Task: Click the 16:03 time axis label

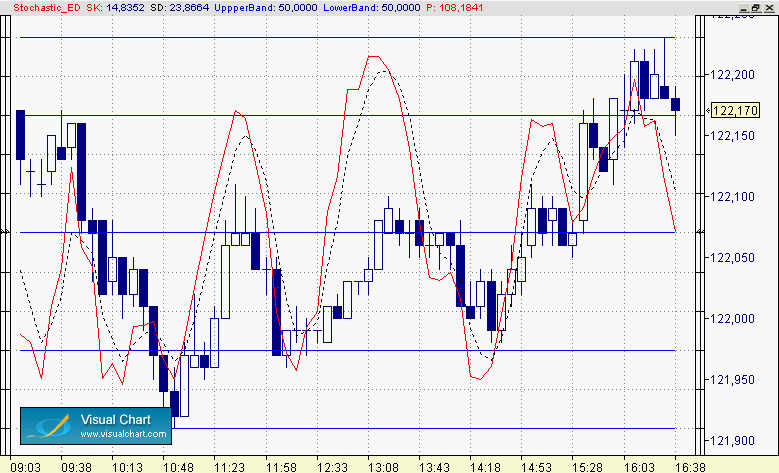Action: click(x=639, y=468)
